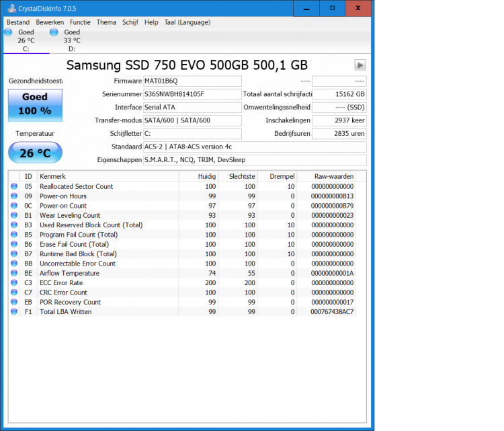Maximize the CrystalDiskInfo window
The image size is (504, 431).
point(331,8)
